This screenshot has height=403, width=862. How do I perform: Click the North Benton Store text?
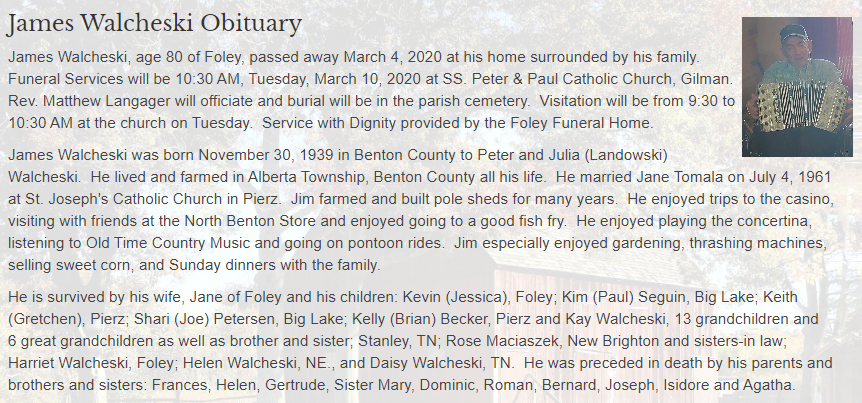pos(250,221)
